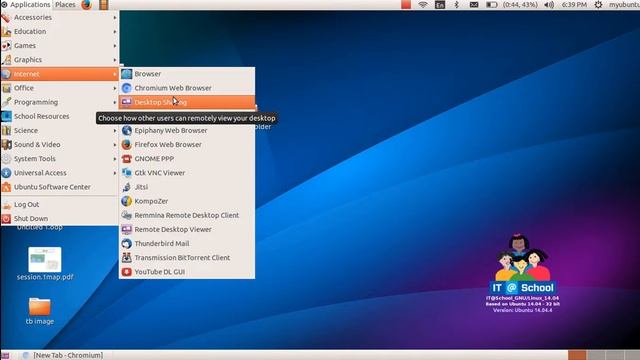Launch Chromium Web Browser
Image resolution: width=640 pixels, height=360 pixels.
click(x=187, y=88)
